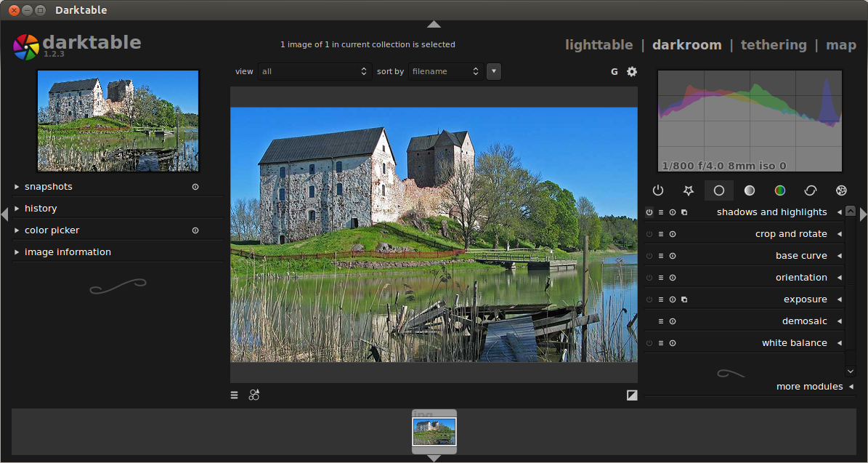Viewport: 868px width, 463px height.
Task: Turn on the white balance module
Action: tap(649, 343)
